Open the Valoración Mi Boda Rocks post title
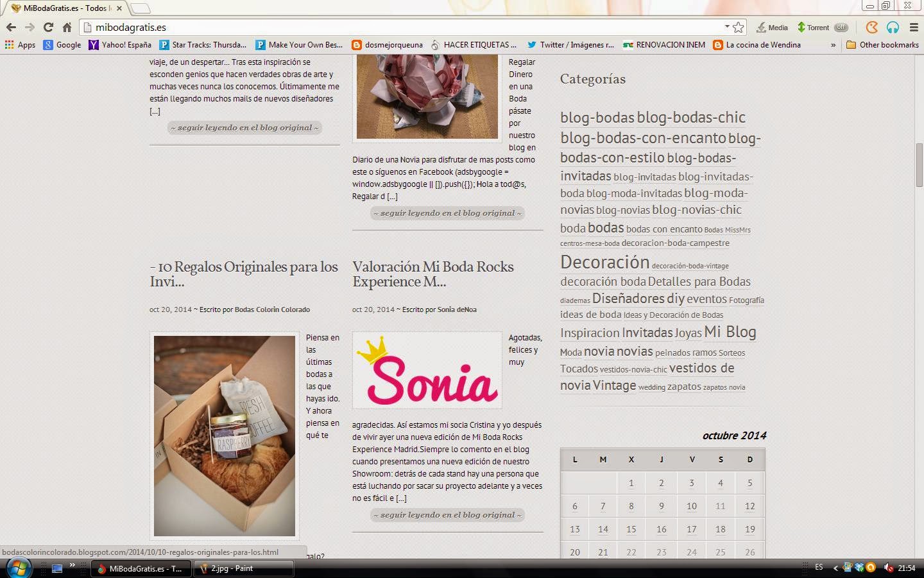Screen dimensions: 924x578 coord(433,274)
